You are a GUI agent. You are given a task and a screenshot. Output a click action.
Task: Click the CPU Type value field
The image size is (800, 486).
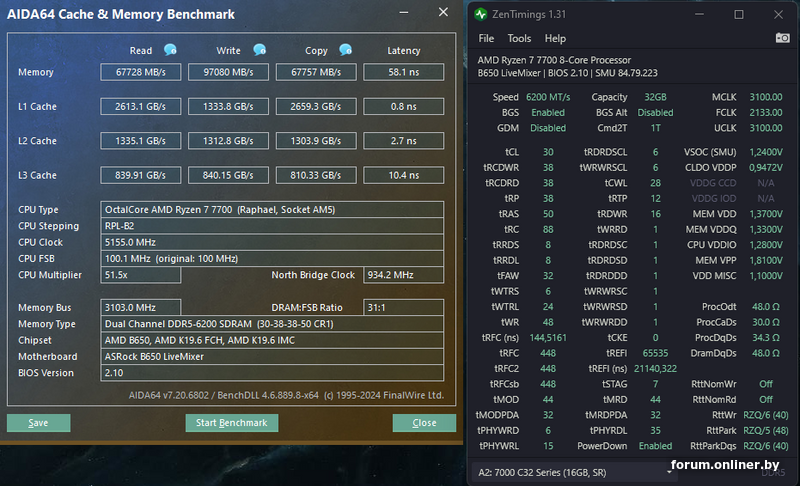tap(272, 210)
